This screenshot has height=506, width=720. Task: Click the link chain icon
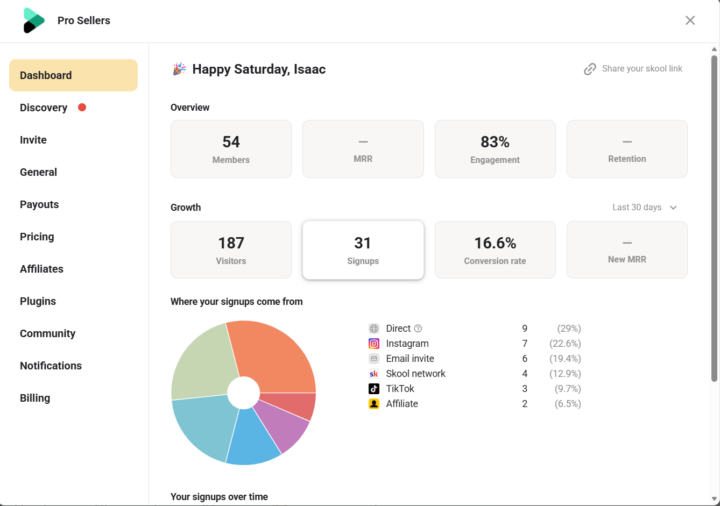(590, 69)
